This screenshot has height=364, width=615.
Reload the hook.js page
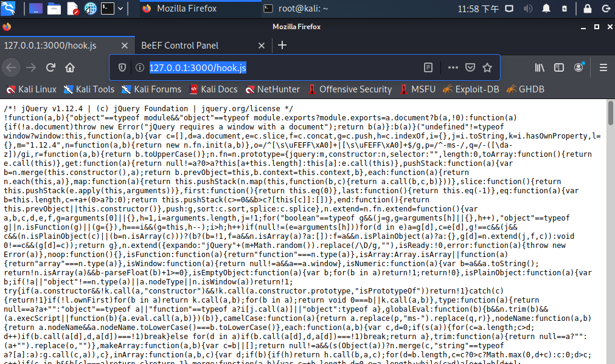50,68
